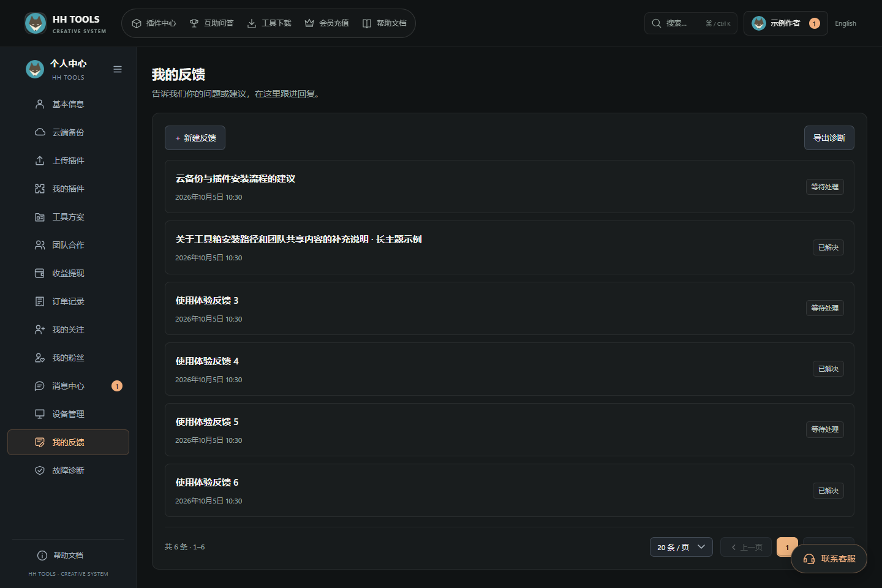
Task: Click the 上一页 pagination button
Action: (x=746, y=547)
